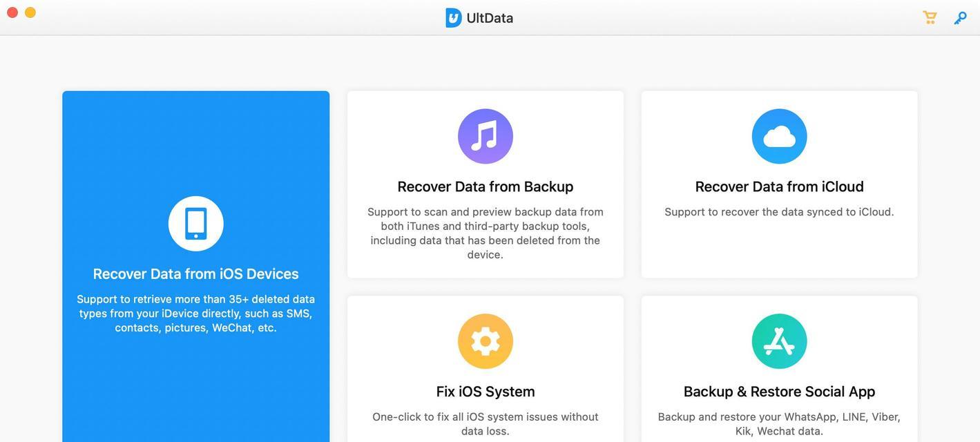Open the key registration icon
The image size is (980, 442).
tap(960, 18)
